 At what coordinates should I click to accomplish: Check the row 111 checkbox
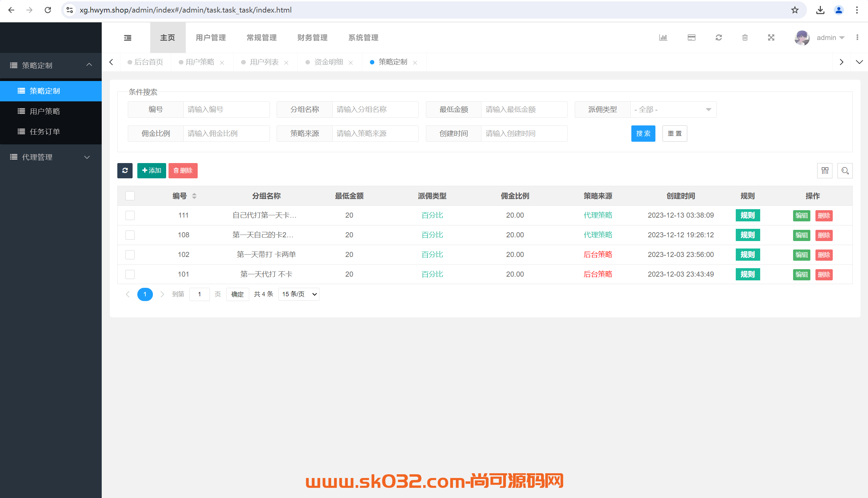tap(130, 216)
